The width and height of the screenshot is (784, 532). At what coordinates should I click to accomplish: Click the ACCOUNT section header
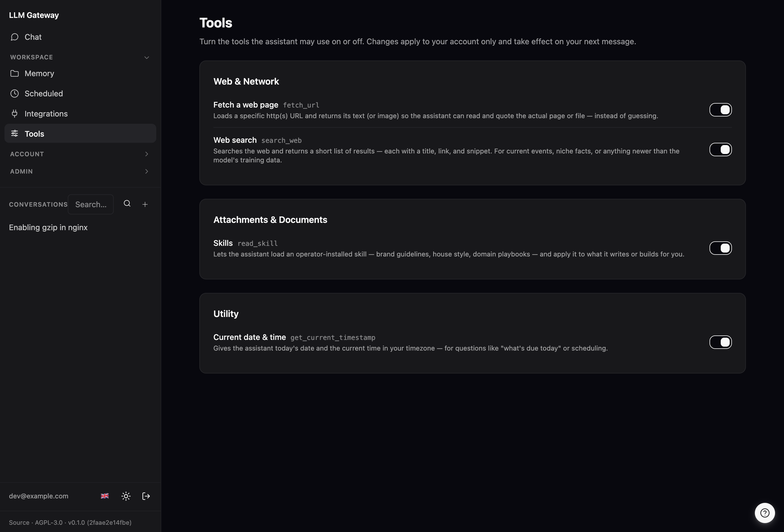click(27, 154)
